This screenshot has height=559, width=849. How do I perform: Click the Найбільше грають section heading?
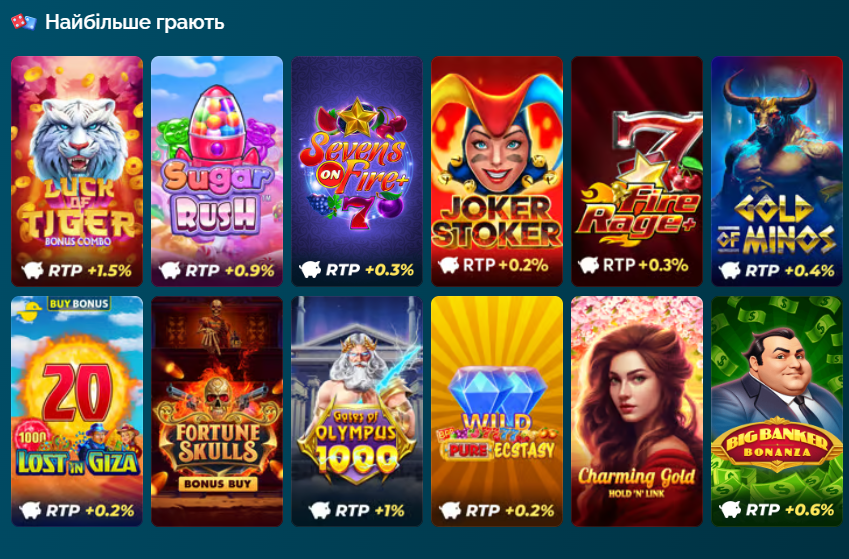(134, 22)
